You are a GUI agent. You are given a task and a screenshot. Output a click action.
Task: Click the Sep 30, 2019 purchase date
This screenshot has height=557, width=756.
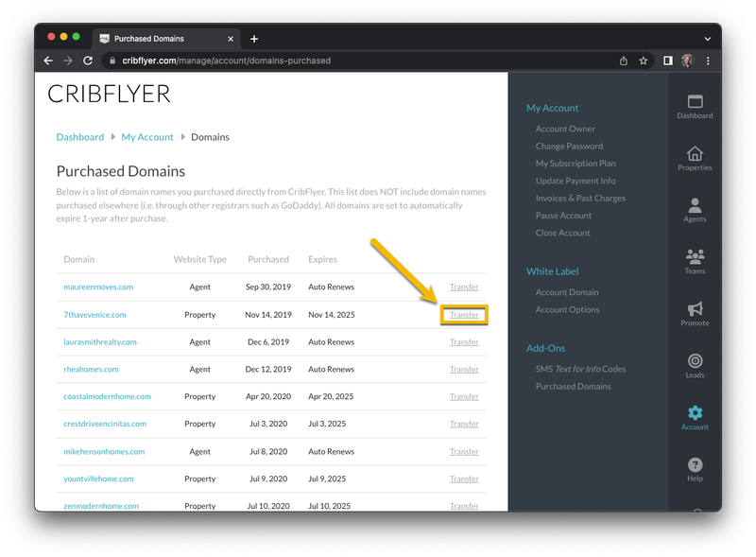[268, 287]
